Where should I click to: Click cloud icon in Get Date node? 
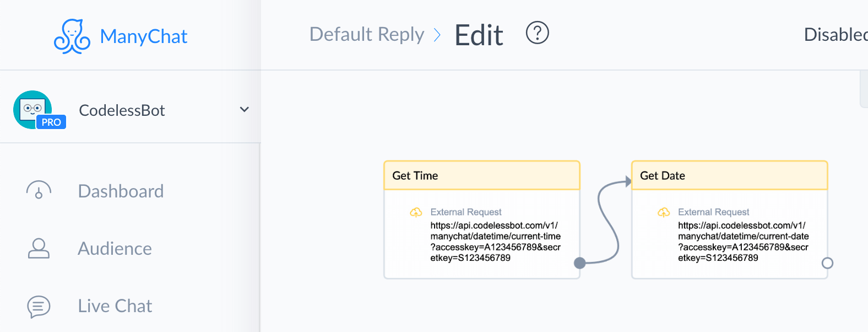tap(664, 212)
